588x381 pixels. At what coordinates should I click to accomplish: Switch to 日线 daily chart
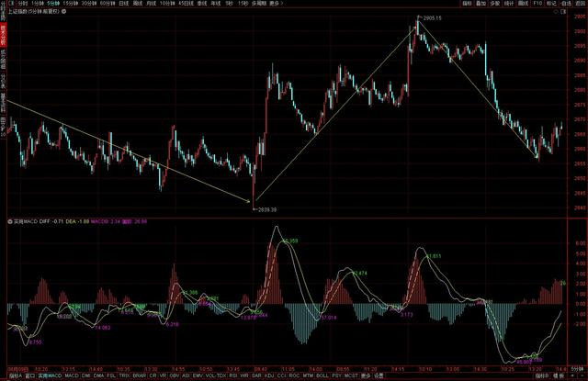click(123, 4)
